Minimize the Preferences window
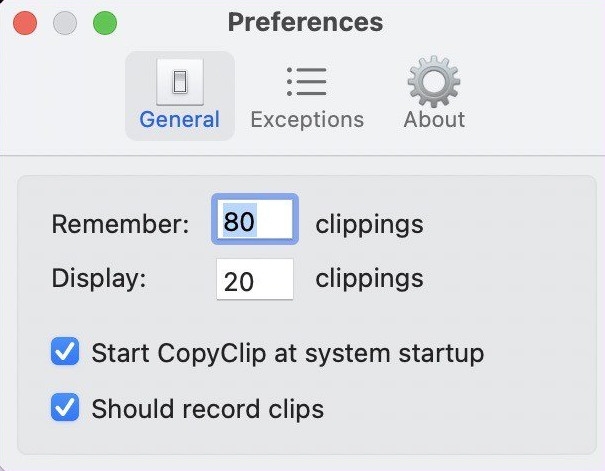Image resolution: width=605 pixels, height=471 pixels. tap(64, 23)
